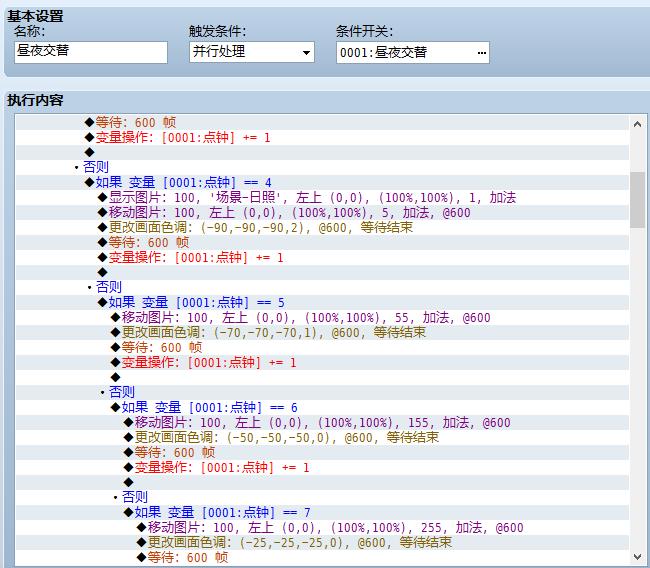Select 等待 row just below the (-90,-90,-90,2) tint
This screenshot has width=650, height=568.
[x=322, y=243]
